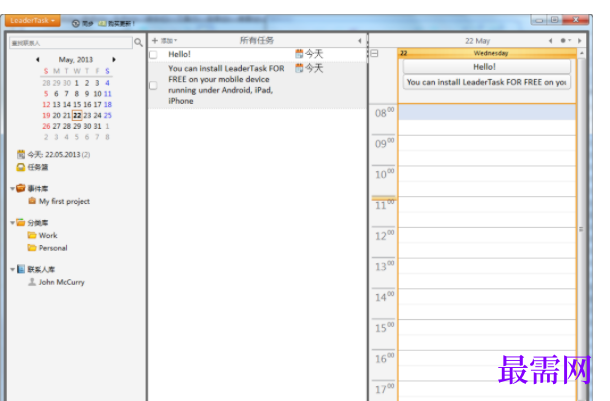Click the My first project briefcase icon
This screenshot has width=610, height=401.
click(32, 201)
